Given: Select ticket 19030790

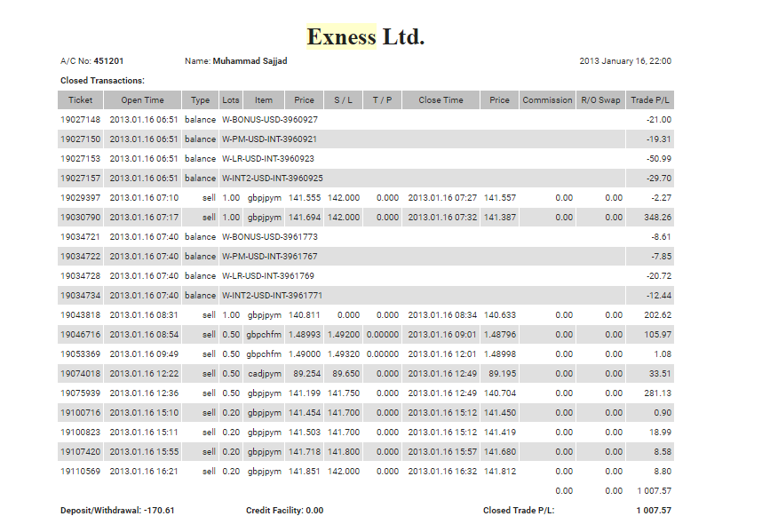Looking at the screenshot, I should tap(80, 217).
